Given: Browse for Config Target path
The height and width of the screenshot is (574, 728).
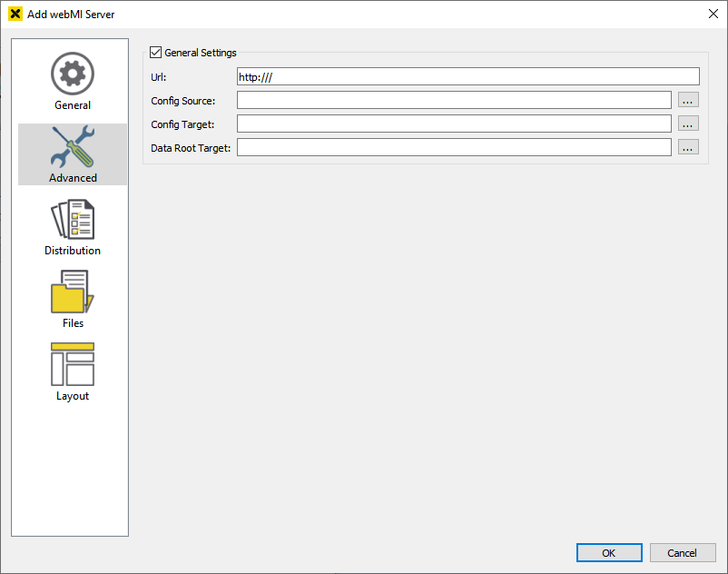Looking at the screenshot, I should click(688, 124).
